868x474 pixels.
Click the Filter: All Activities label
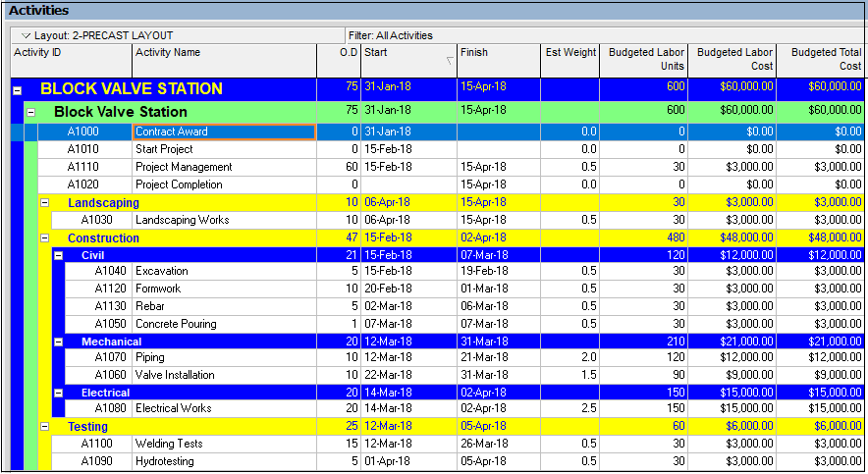[x=390, y=35]
